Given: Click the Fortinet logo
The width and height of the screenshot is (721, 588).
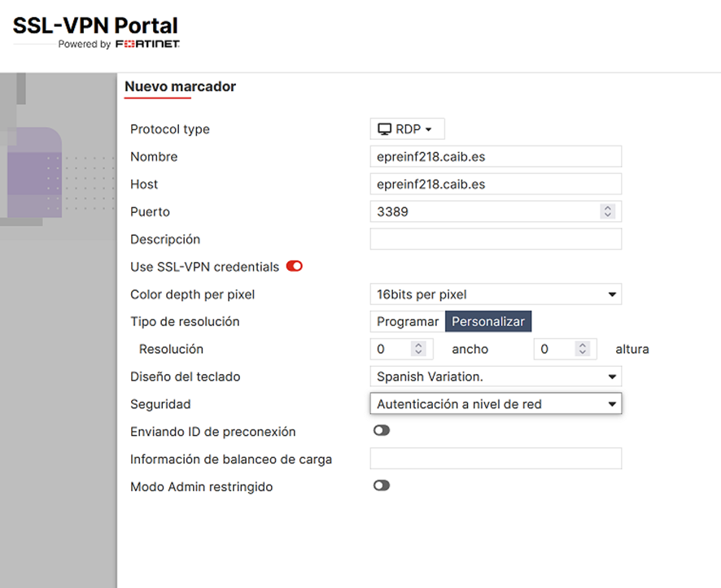Looking at the screenshot, I should 147,44.
